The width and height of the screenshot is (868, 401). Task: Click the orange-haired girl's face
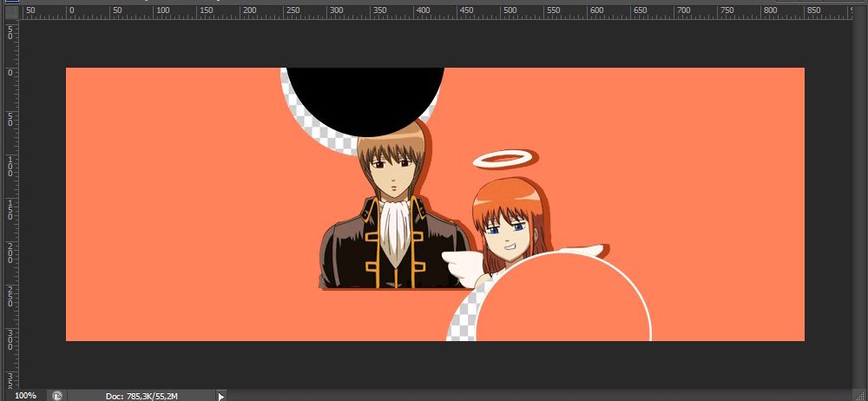(x=506, y=233)
